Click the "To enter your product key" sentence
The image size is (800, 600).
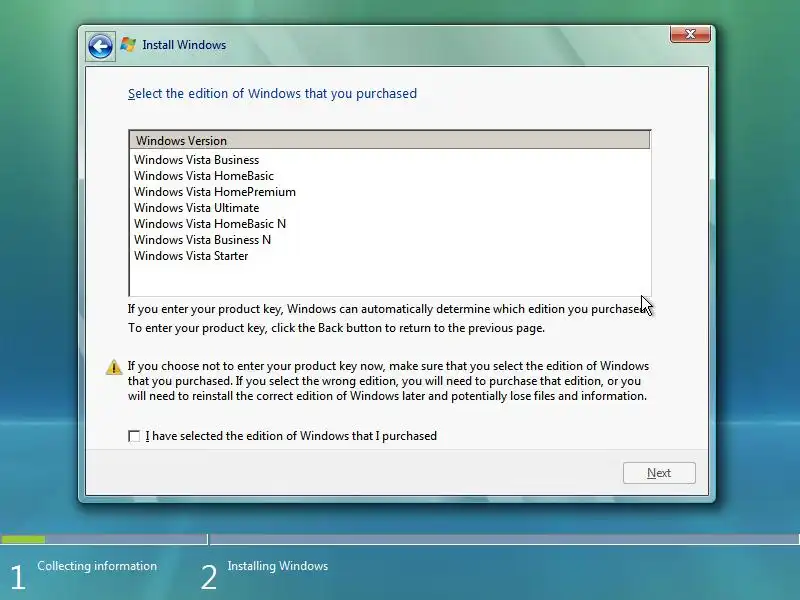click(336, 328)
